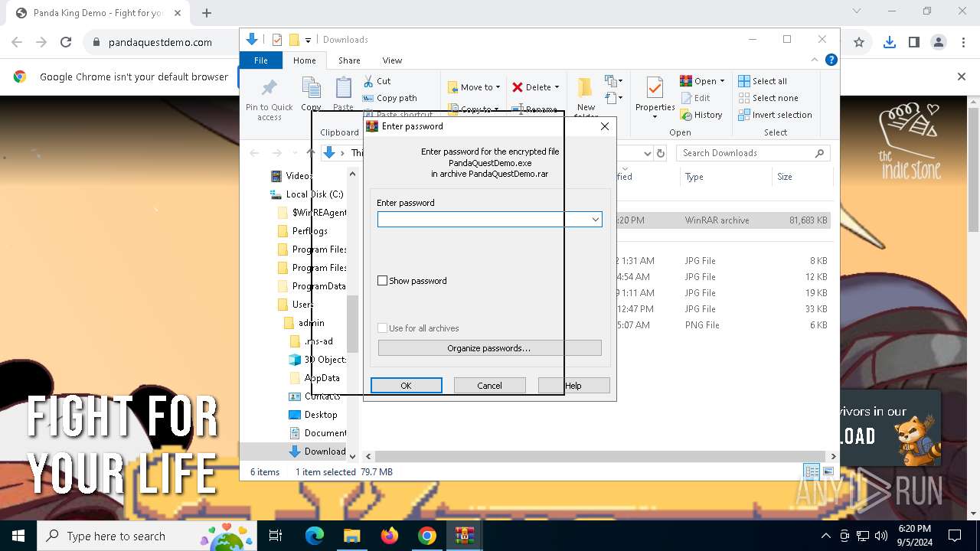This screenshot has width=980, height=551.
Task: Cancel the Enter password dialog
Action: pyautogui.click(x=489, y=386)
